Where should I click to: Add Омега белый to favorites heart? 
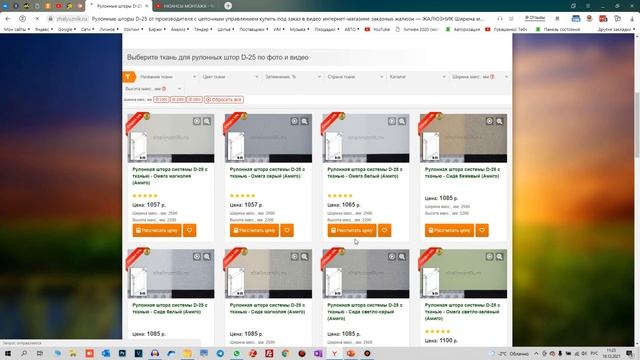pos(384,230)
